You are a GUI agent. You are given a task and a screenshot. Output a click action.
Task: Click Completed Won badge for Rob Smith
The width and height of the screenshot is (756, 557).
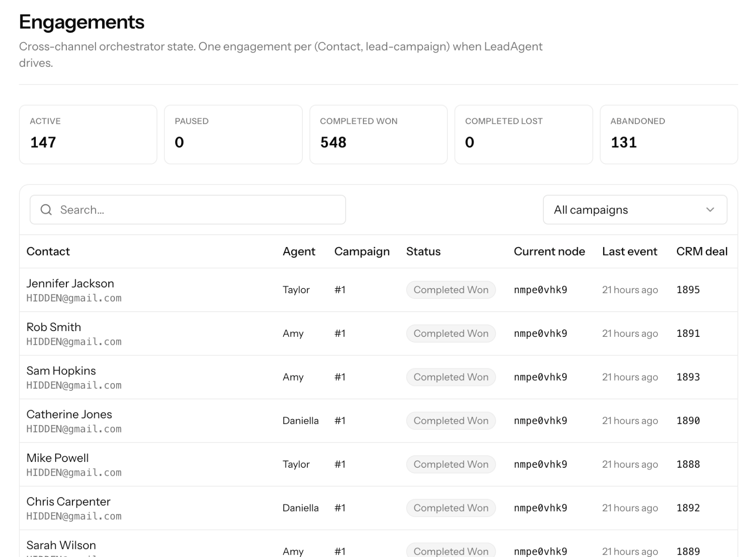(451, 333)
